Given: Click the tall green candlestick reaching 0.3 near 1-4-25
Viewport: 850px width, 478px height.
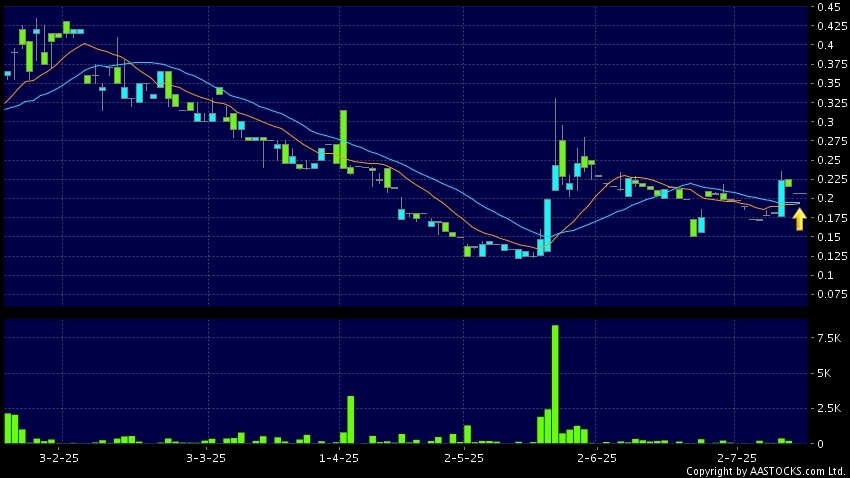Looking at the screenshot, I should point(343,139).
